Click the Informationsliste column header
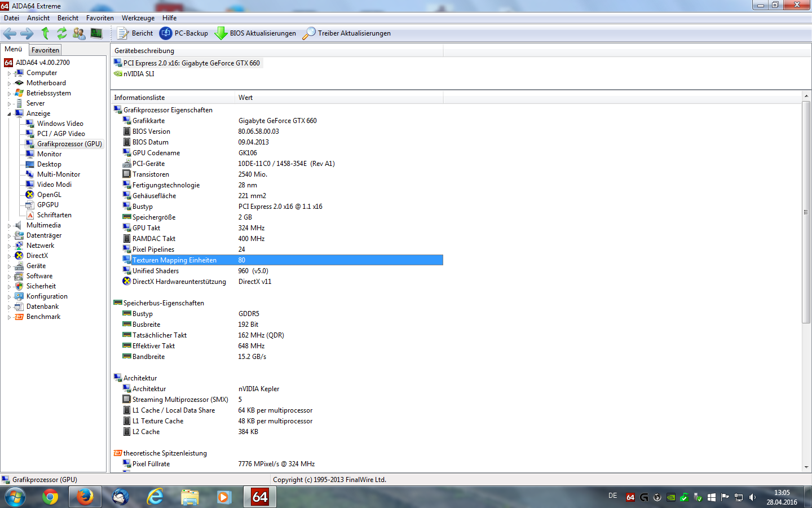This screenshot has width=812, height=508. [x=173, y=98]
